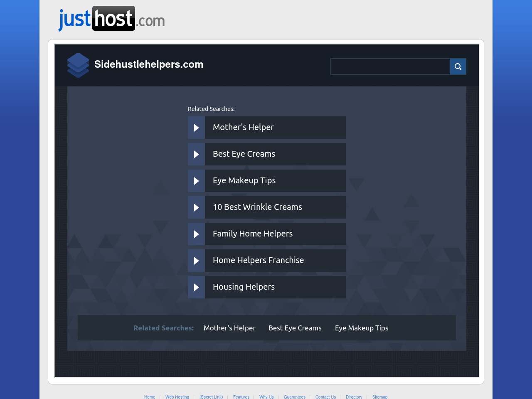Click the arrow icon beside Mother's Helper
The height and width of the screenshot is (399, 532).
point(196,128)
